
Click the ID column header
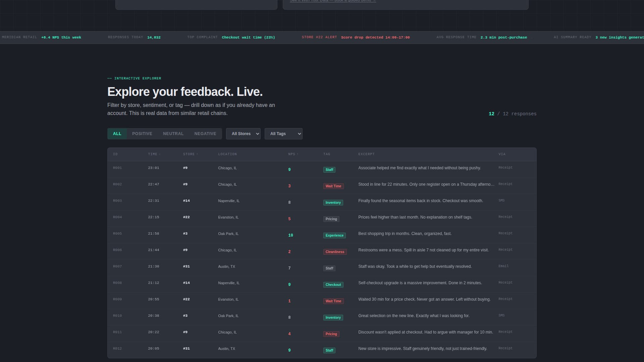tap(115, 154)
